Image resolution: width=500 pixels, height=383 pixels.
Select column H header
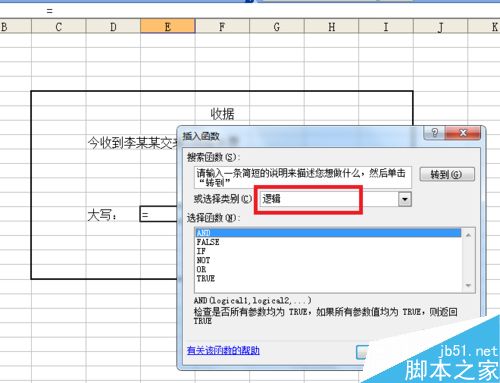[331, 26]
